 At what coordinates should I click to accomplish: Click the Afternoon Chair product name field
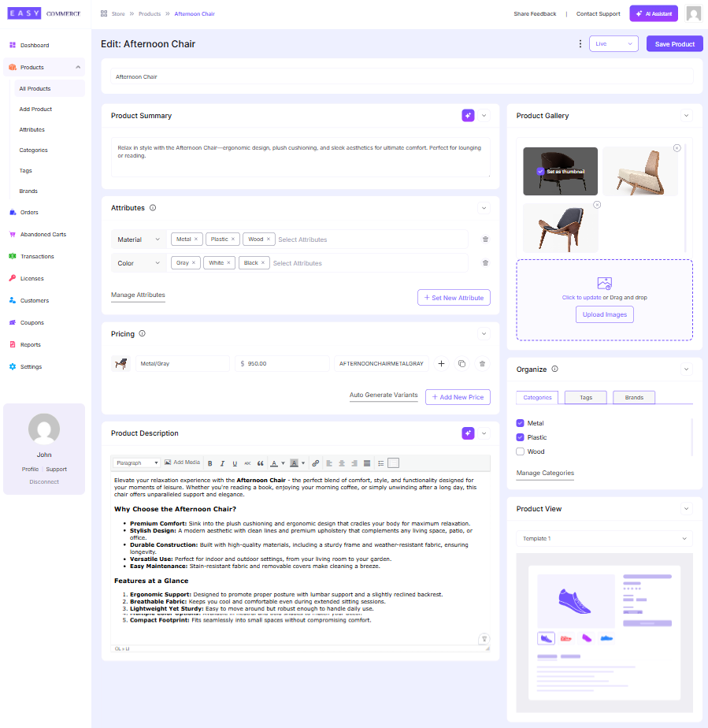pyautogui.click(x=402, y=76)
